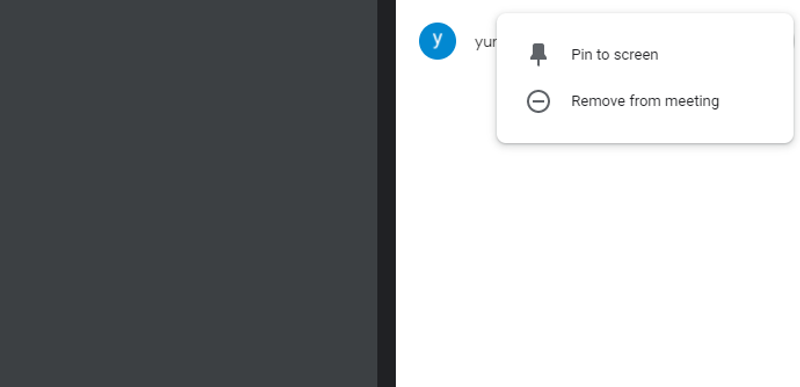Viewport: 800px width, 387px height.
Task: Kick participant via the minus-circle icon
Action: point(538,101)
